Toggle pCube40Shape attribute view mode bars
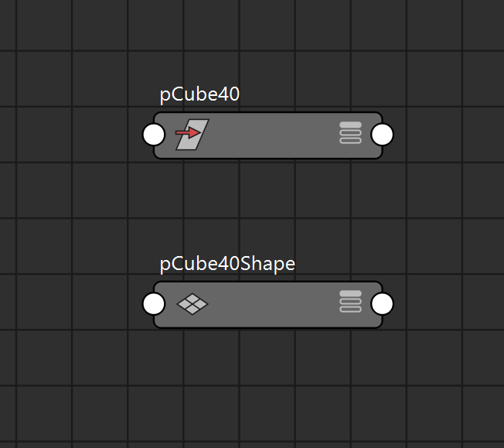This screenshot has height=448, width=504. [x=350, y=302]
